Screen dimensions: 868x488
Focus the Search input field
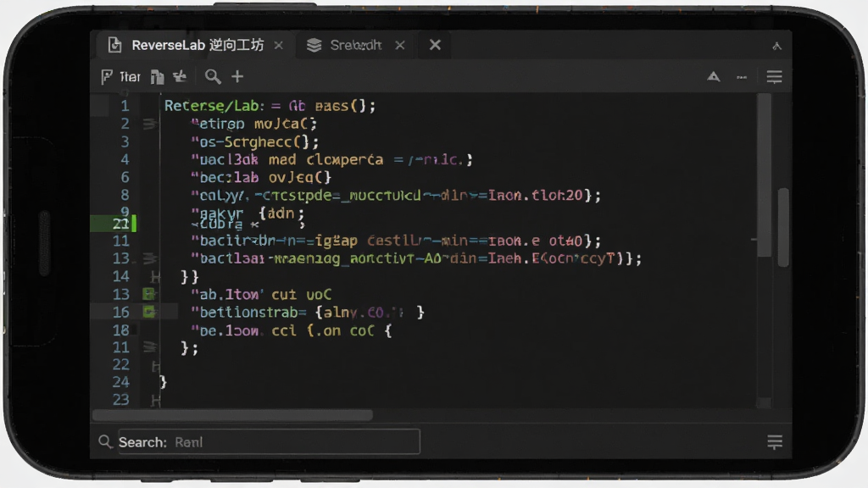269,442
